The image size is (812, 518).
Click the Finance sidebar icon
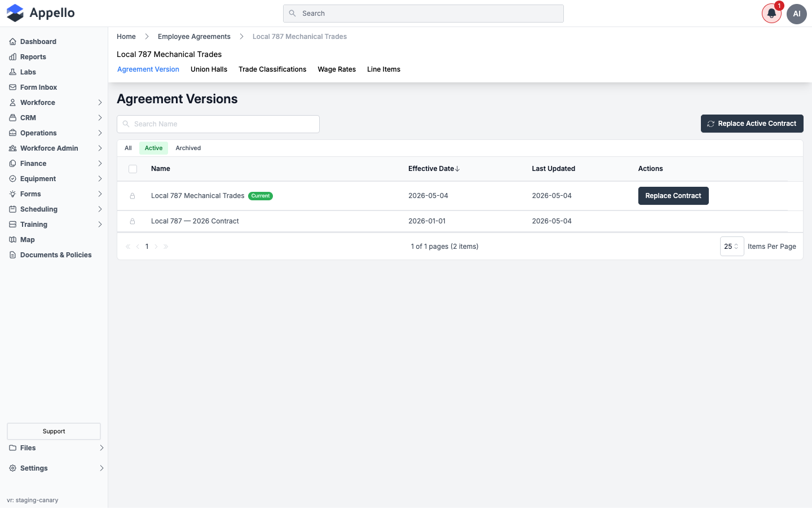pos(12,164)
